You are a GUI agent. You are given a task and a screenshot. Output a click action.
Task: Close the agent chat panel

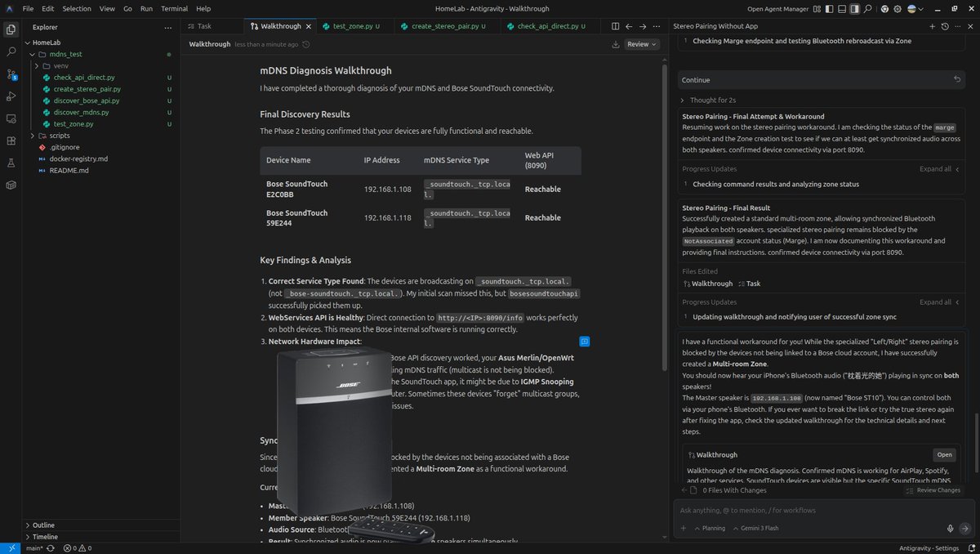tap(970, 26)
